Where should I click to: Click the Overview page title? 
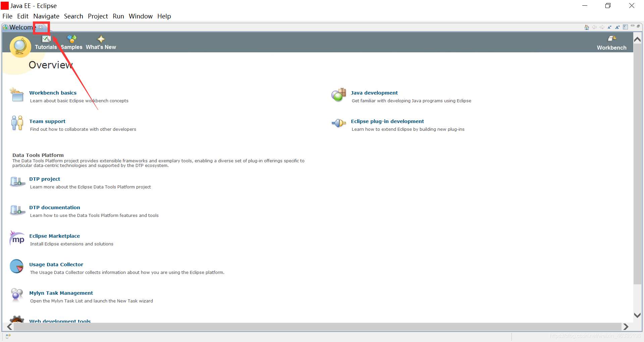click(51, 65)
